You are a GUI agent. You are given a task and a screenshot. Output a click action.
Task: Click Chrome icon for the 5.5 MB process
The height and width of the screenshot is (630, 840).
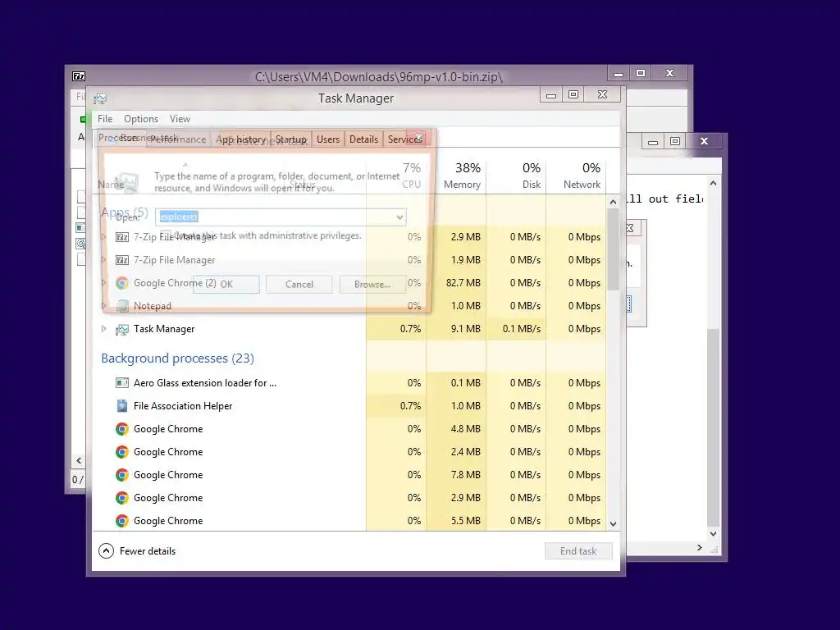[x=122, y=521]
